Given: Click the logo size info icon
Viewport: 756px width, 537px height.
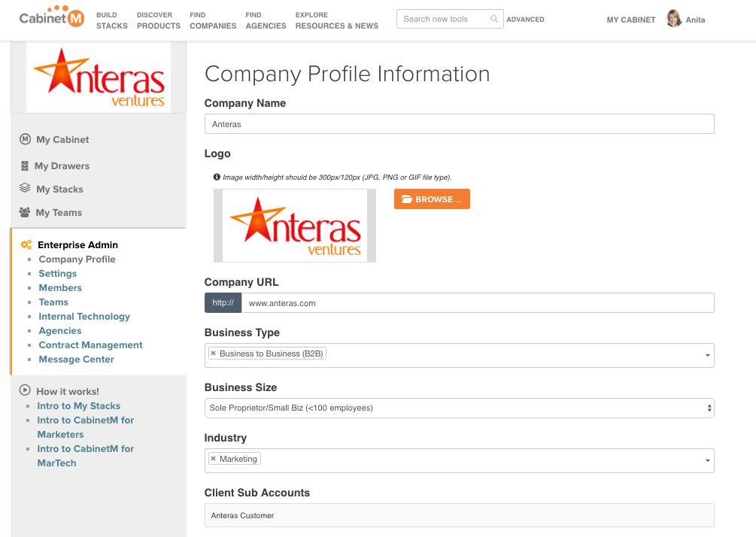Looking at the screenshot, I should click(217, 177).
